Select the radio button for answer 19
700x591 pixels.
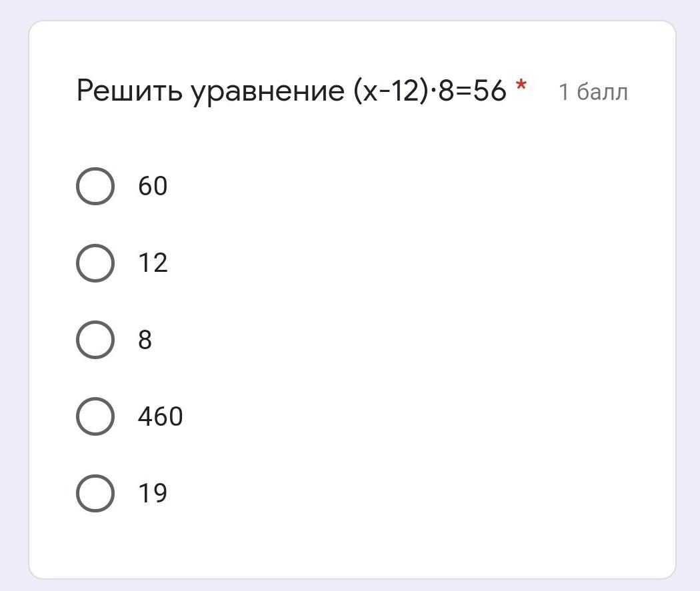point(95,493)
